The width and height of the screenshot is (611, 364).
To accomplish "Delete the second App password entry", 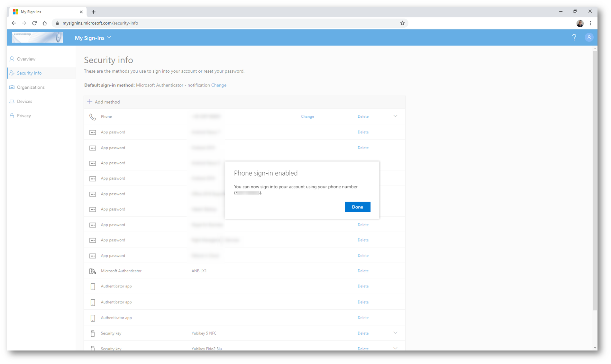I will click(363, 148).
